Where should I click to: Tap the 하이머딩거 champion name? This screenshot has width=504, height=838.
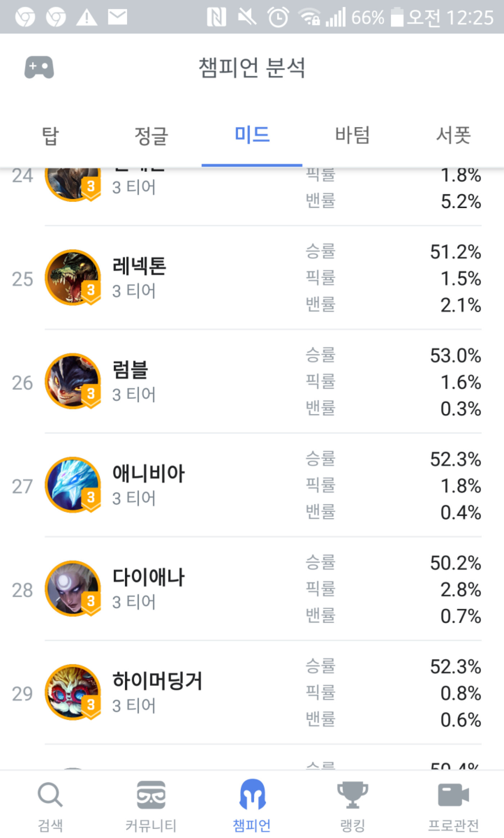157,681
